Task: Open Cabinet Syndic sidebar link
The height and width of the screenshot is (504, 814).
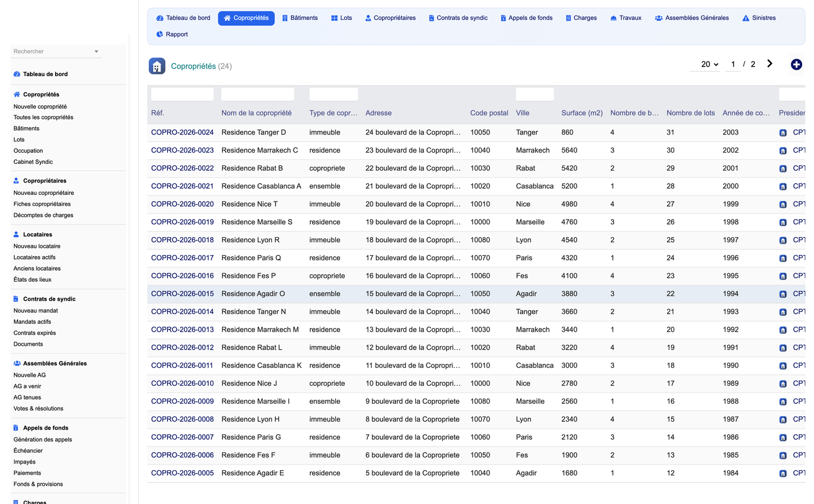Action: coord(33,162)
